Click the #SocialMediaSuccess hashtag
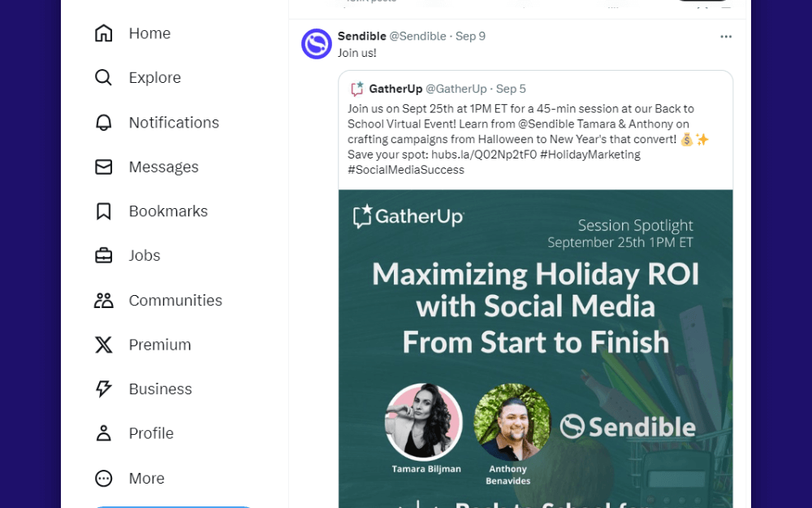The image size is (812, 508). pyautogui.click(x=406, y=169)
